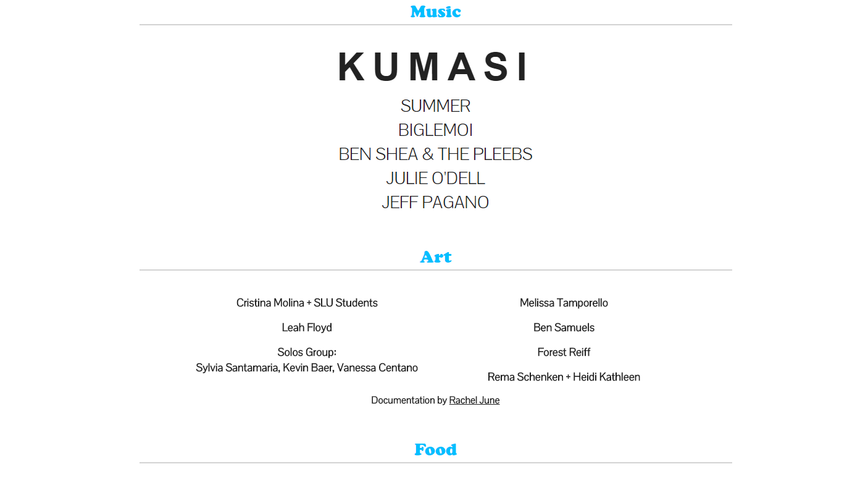Click the Ben Samuels artist name
This screenshot has width=868, height=485.
pyautogui.click(x=564, y=327)
